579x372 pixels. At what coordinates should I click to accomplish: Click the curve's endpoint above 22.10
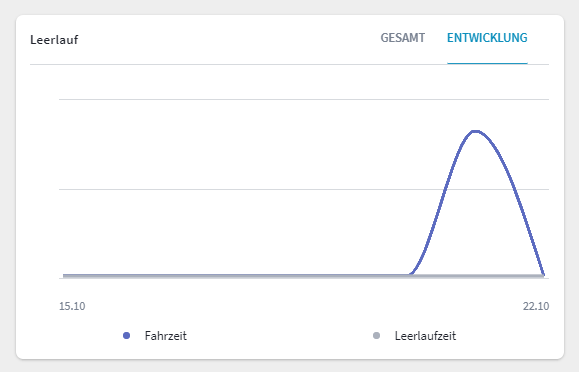pyautogui.click(x=544, y=275)
